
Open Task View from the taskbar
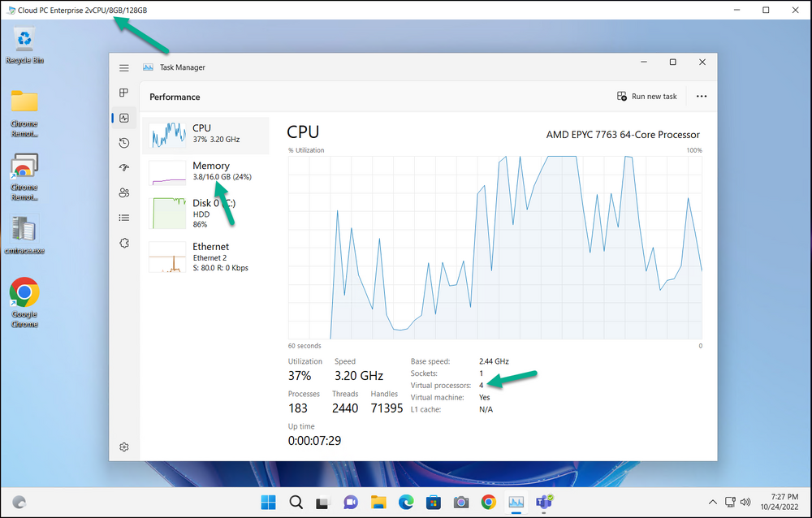pyautogui.click(x=323, y=503)
